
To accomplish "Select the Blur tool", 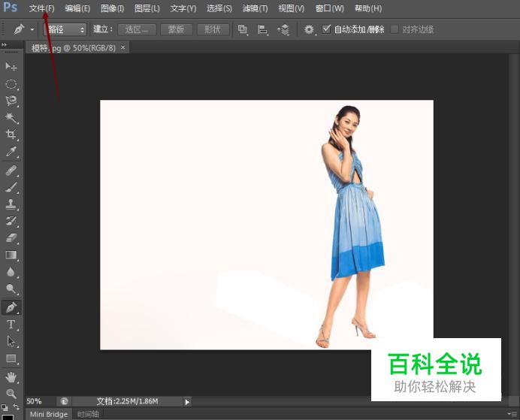I will point(11,272).
